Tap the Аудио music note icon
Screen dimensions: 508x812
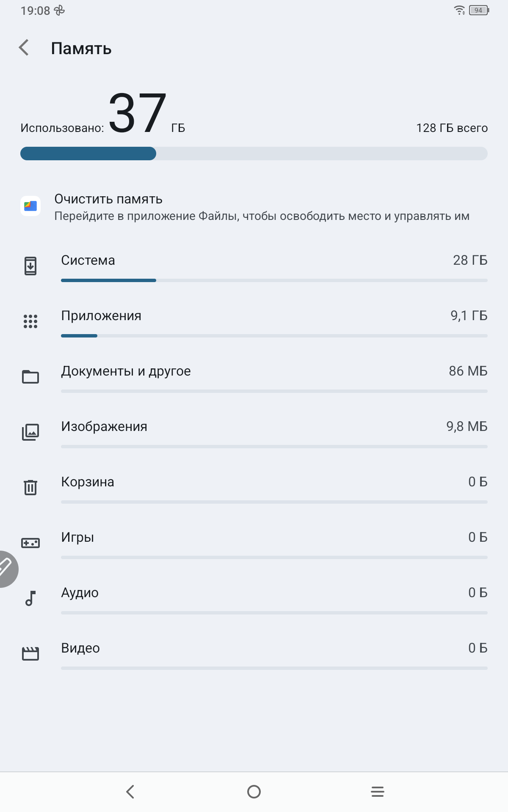coord(30,598)
